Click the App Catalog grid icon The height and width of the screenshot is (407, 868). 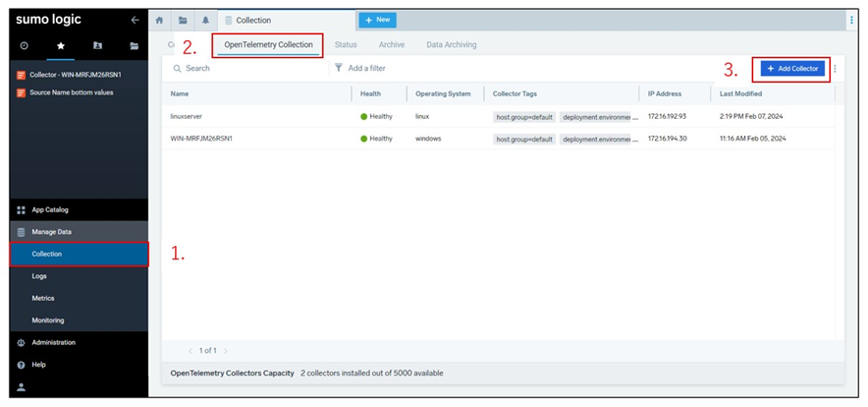(21, 210)
